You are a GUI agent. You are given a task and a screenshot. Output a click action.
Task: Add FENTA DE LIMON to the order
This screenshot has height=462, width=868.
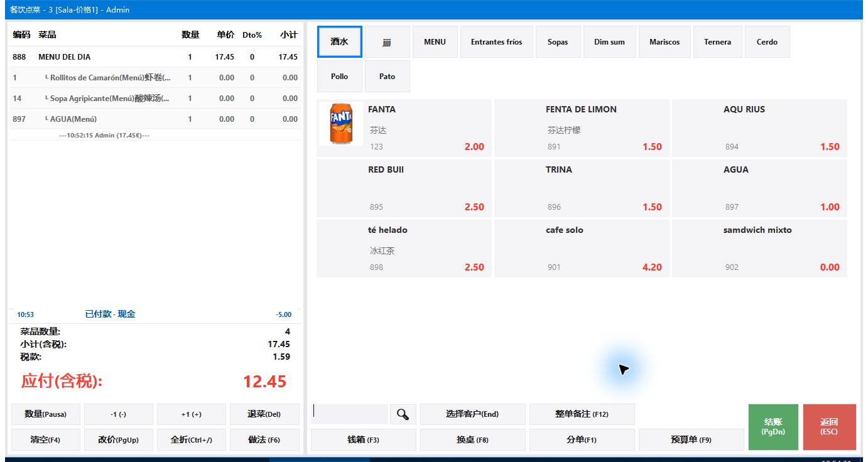[x=582, y=128]
